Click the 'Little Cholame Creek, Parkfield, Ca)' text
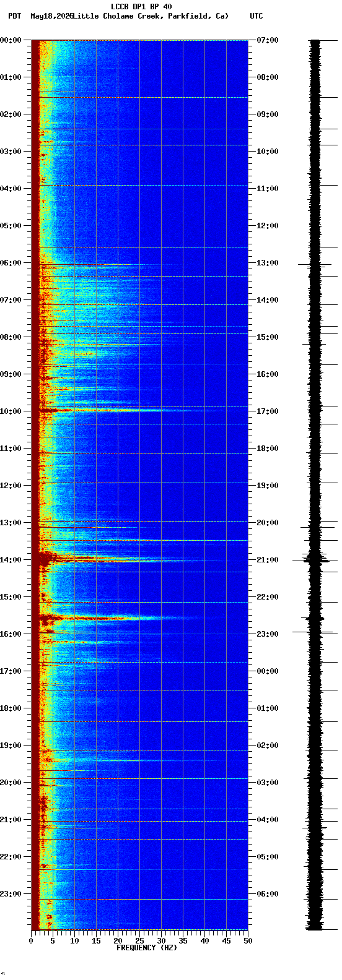 point(151,16)
